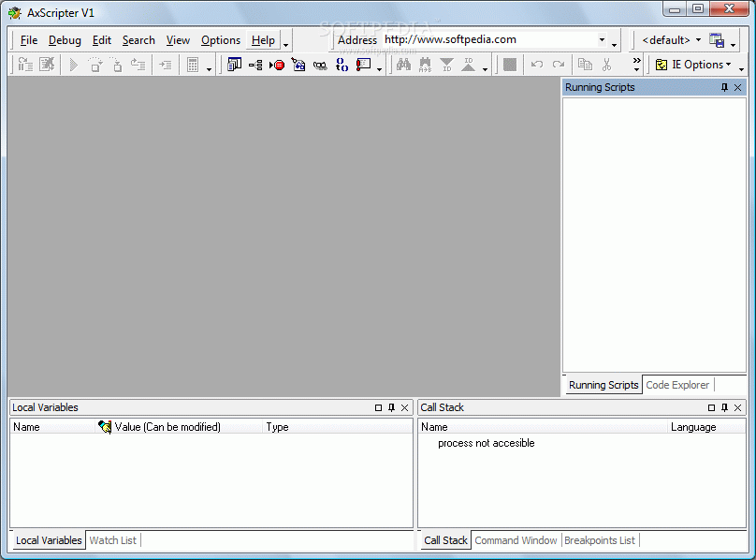Click the Copy pages icon
Viewport: 756px width, 560px height.
pyautogui.click(x=586, y=65)
